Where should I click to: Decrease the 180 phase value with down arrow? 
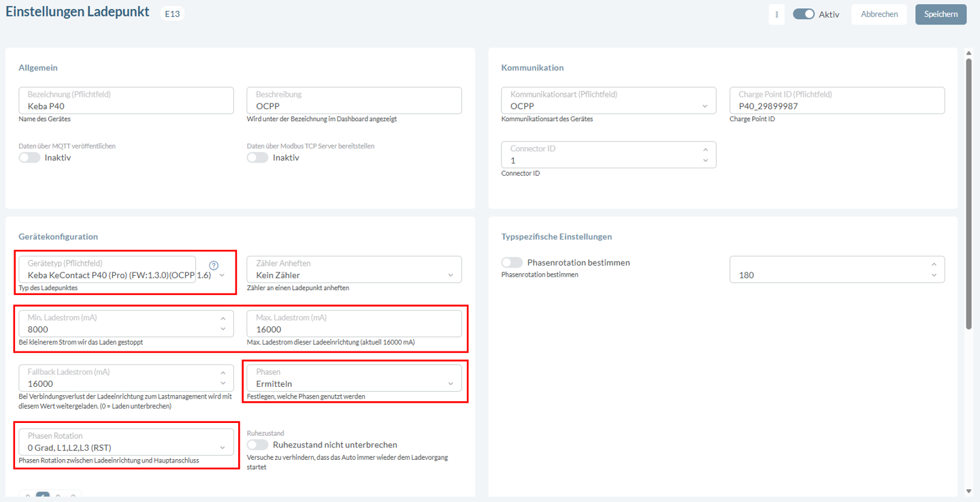934,275
